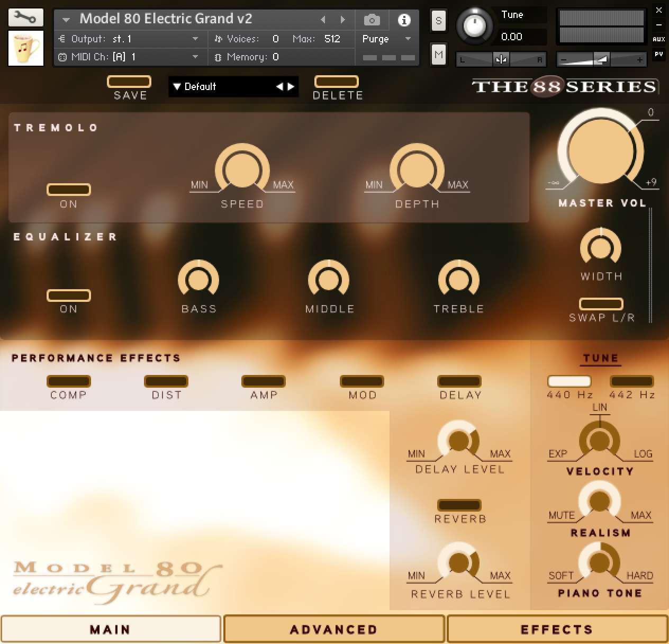This screenshot has height=644, width=669.
Task: Click the camera snapshot icon
Action: [372, 20]
